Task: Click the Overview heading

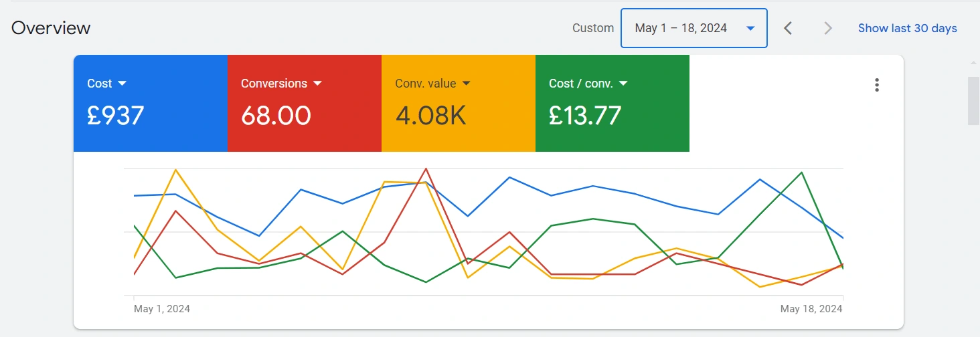Action: point(51,28)
